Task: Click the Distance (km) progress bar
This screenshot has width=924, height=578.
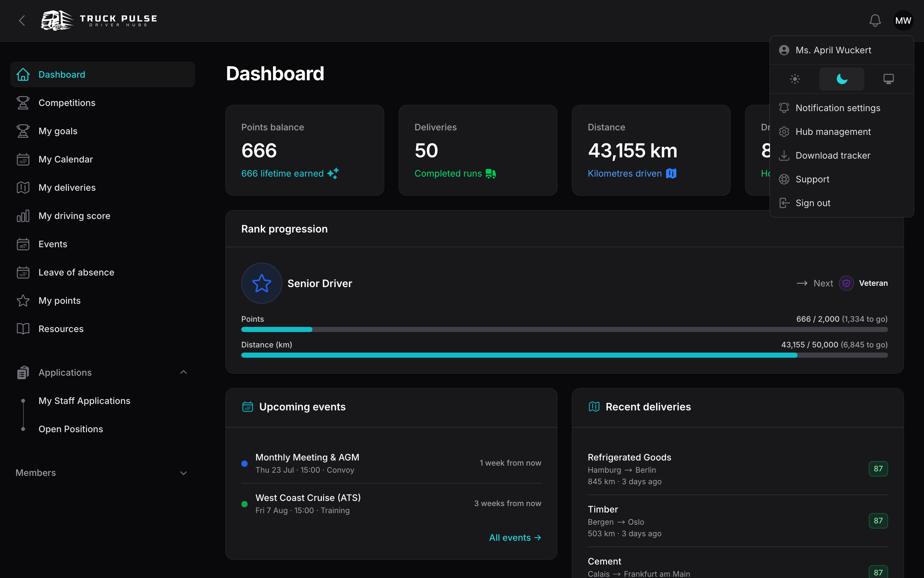Action: [564, 355]
